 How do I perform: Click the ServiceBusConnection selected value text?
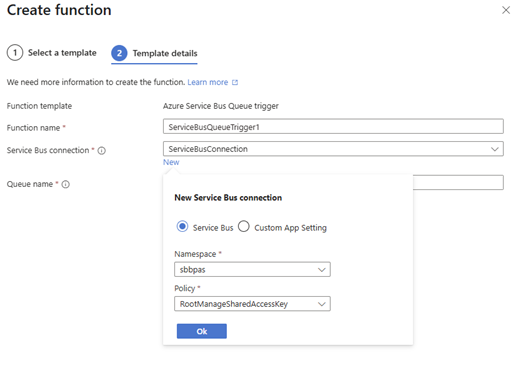click(x=208, y=149)
